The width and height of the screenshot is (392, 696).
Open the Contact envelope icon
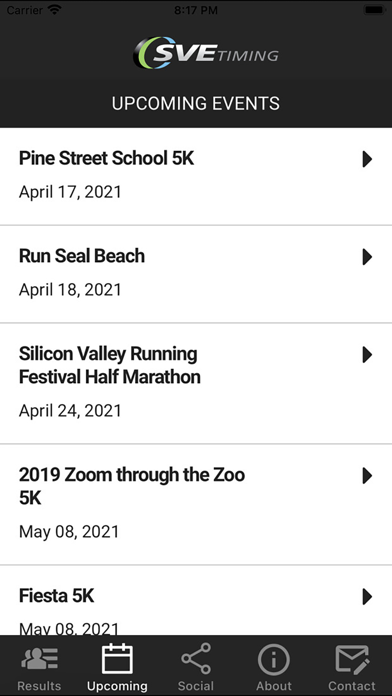point(352,659)
